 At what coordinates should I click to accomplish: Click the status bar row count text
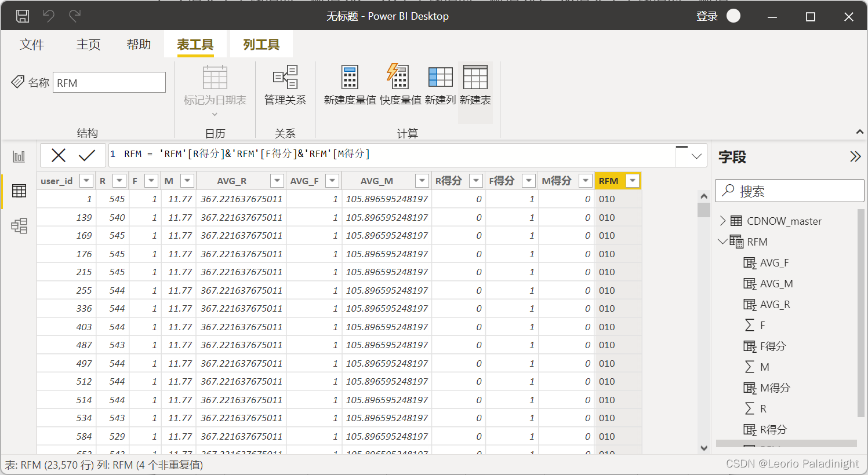(104, 465)
